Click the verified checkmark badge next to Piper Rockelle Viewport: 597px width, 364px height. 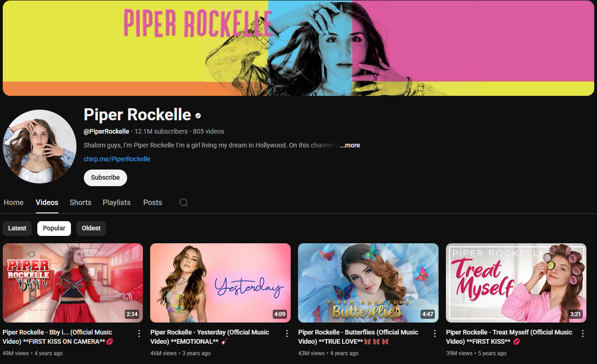click(x=198, y=116)
